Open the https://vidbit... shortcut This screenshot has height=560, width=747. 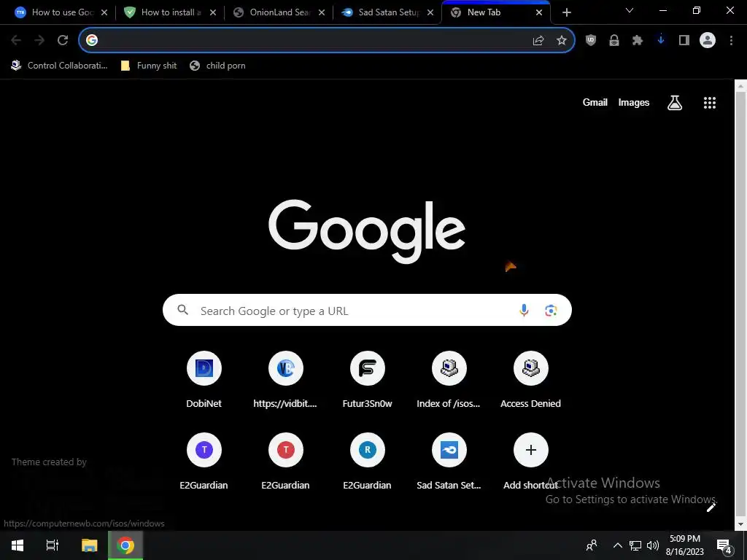[285, 381]
